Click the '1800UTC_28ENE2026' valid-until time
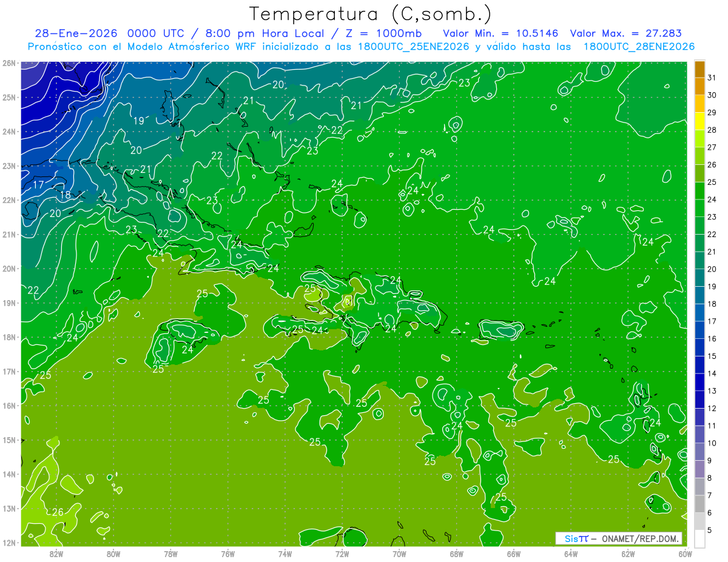This screenshot has width=728, height=562. [638, 47]
